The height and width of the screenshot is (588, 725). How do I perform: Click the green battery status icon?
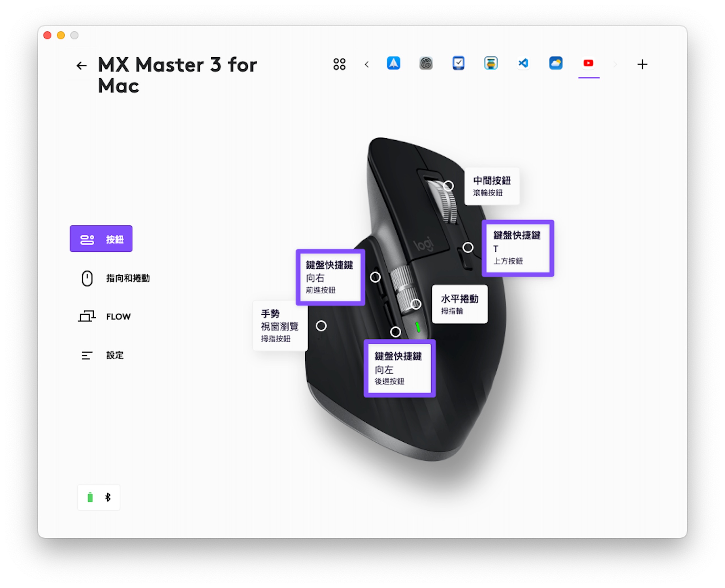90,497
